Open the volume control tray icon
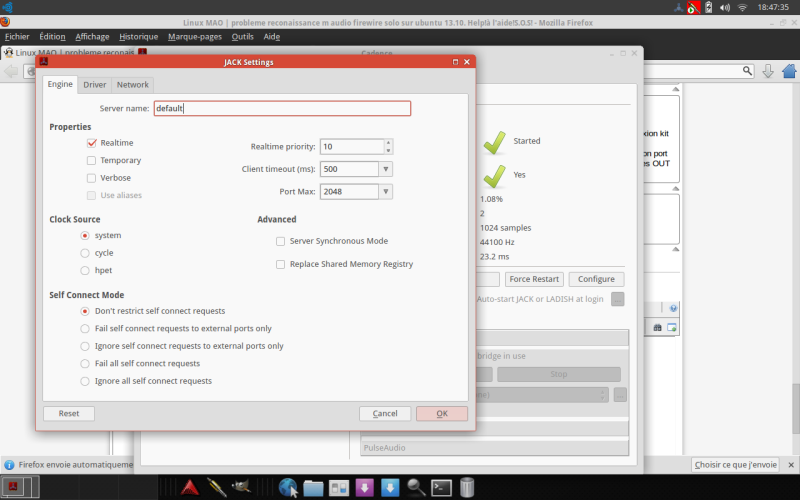Image resolution: width=800 pixels, height=500 pixels. click(x=724, y=8)
